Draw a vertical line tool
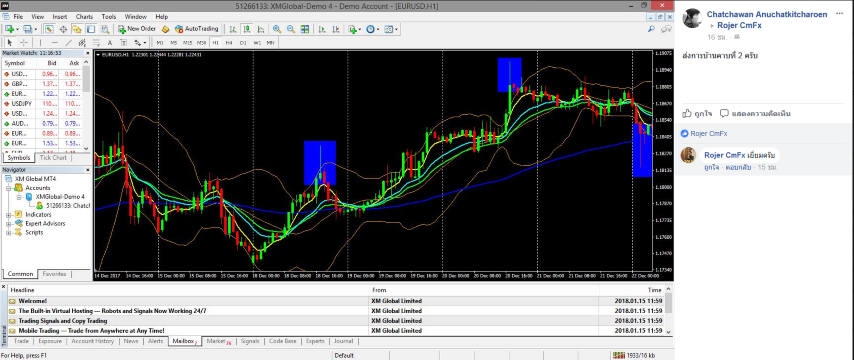The width and height of the screenshot is (854, 360). (x=40, y=42)
